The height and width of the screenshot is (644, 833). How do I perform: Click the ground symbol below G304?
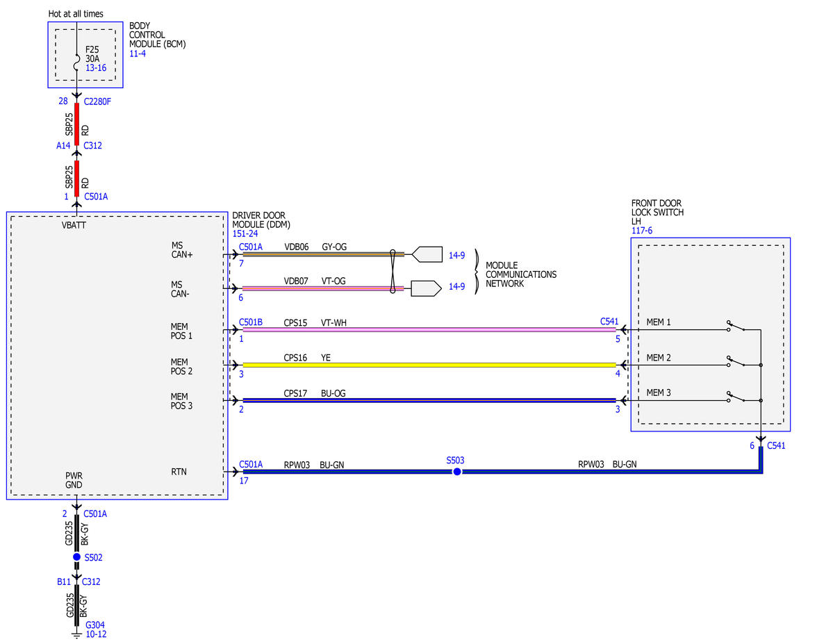click(x=76, y=635)
